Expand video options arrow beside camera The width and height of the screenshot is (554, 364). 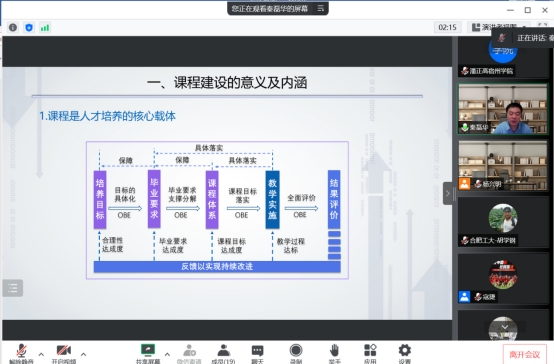click(x=83, y=354)
